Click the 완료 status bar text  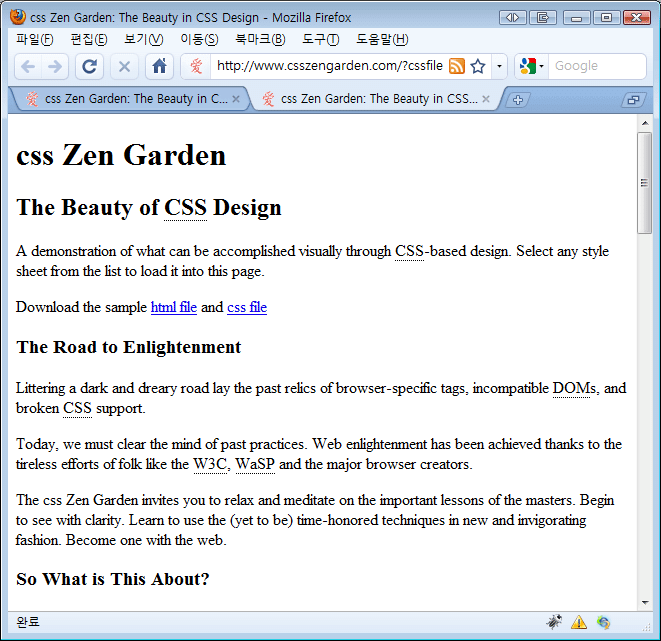28,622
